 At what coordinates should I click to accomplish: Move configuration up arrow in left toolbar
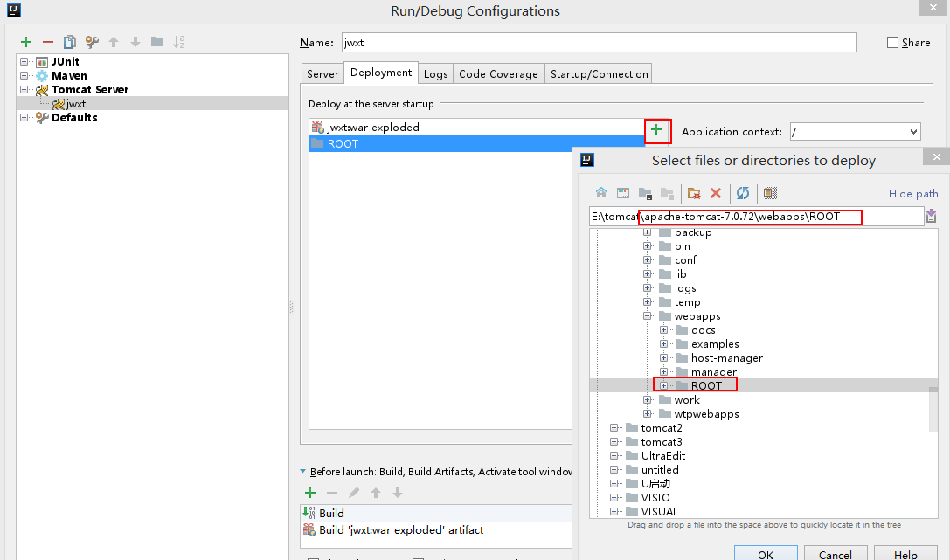pyautogui.click(x=114, y=42)
